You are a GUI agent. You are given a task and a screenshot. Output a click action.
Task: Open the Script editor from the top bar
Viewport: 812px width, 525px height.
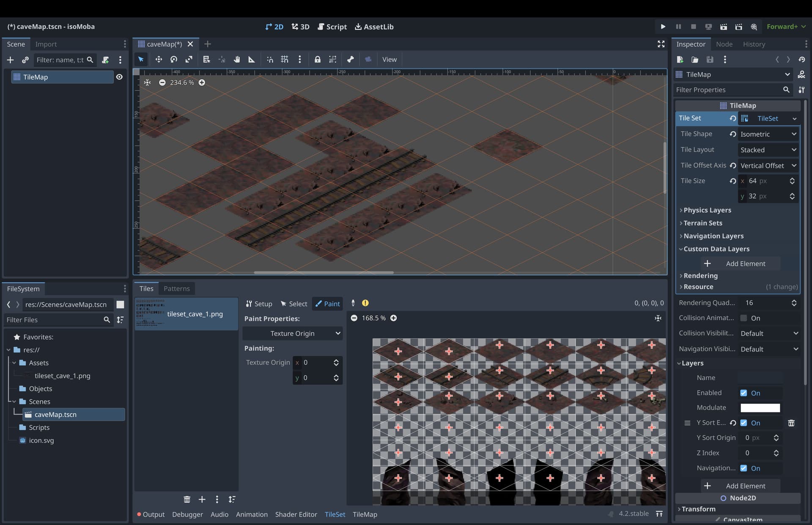[x=332, y=26]
